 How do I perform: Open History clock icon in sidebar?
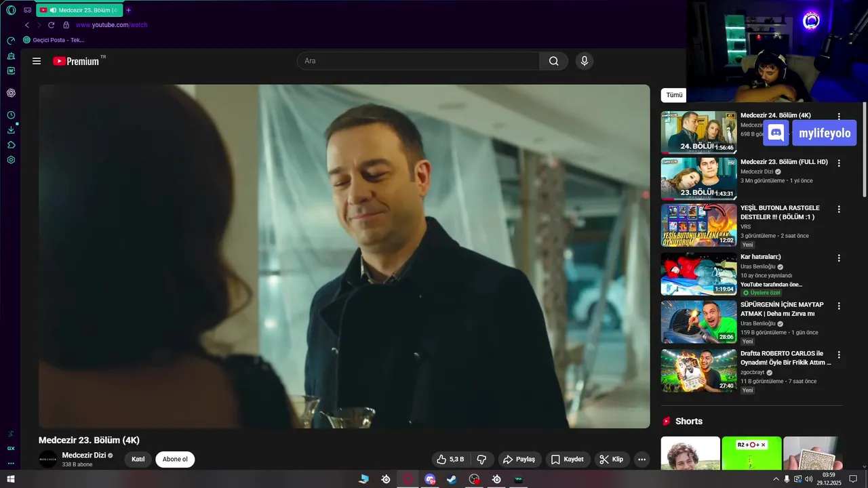[x=11, y=115]
